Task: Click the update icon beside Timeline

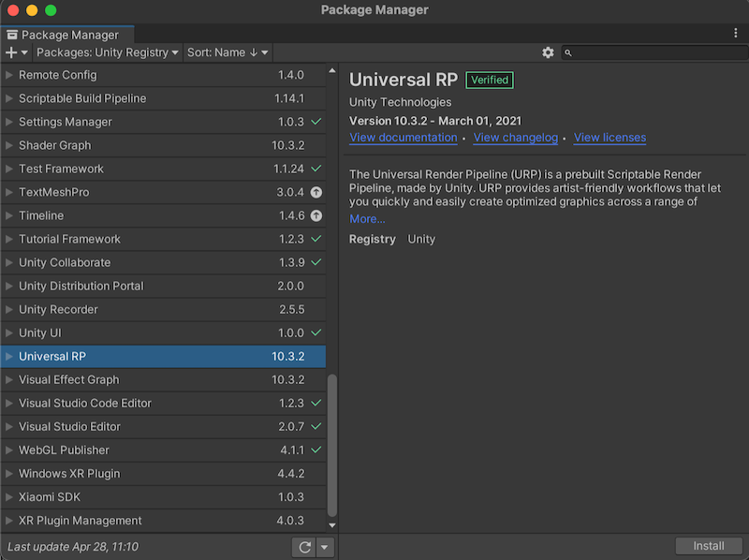Action: tap(316, 215)
